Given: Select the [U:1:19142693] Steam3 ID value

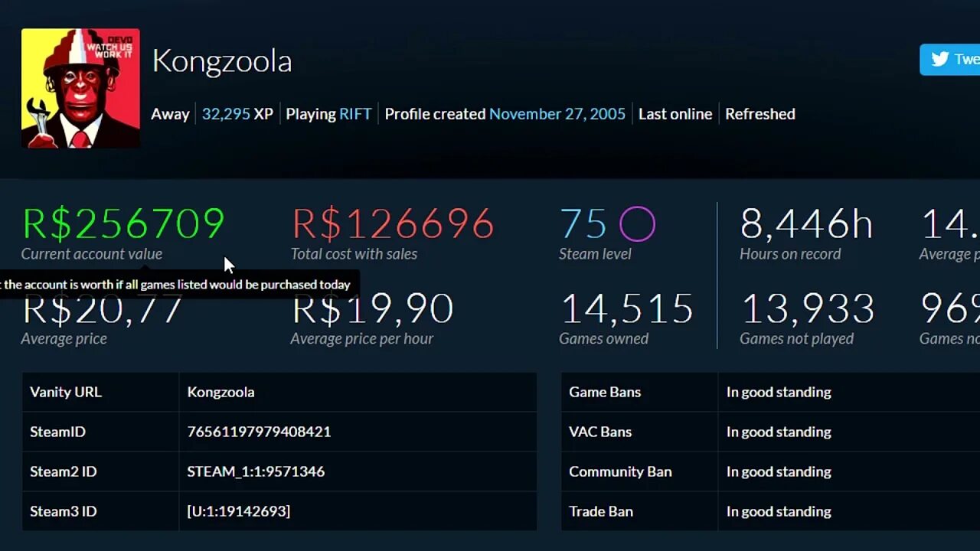Looking at the screenshot, I should (238, 511).
